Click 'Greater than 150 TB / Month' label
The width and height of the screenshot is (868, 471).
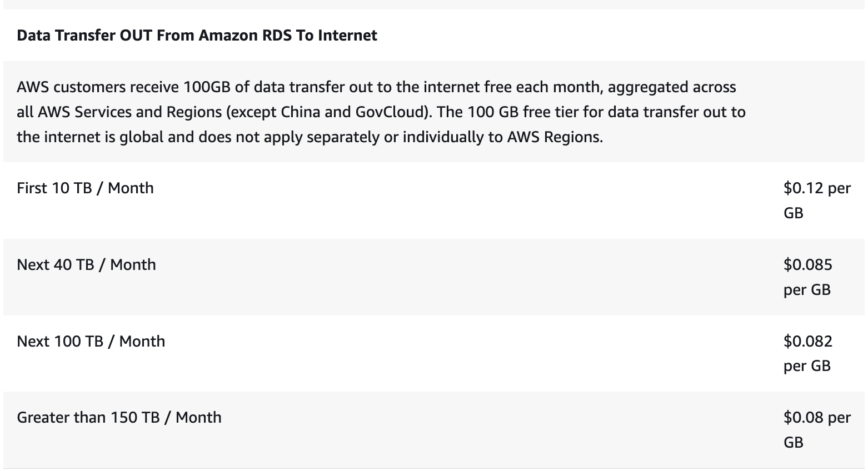(119, 417)
